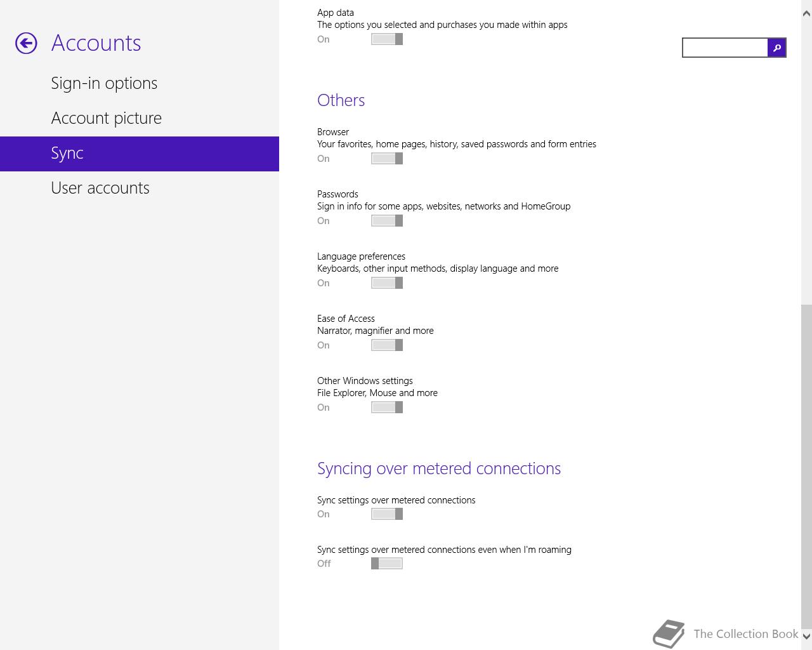The width and height of the screenshot is (812, 650).
Task: Click the Language preferences label
Action: (x=361, y=256)
